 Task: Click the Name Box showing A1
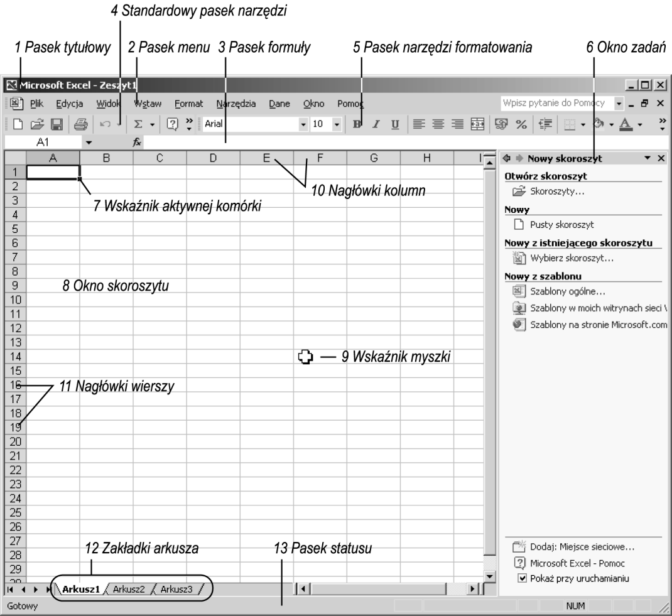tap(43, 142)
